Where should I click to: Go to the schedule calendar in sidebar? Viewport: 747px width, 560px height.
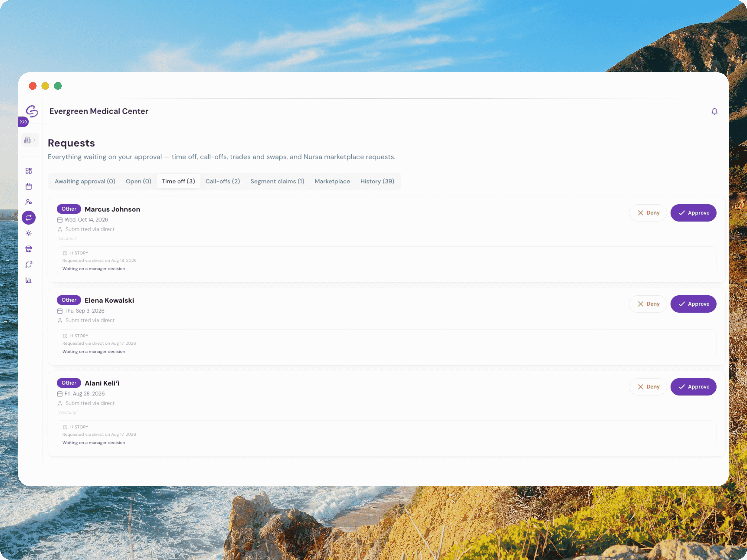[x=29, y=186]
